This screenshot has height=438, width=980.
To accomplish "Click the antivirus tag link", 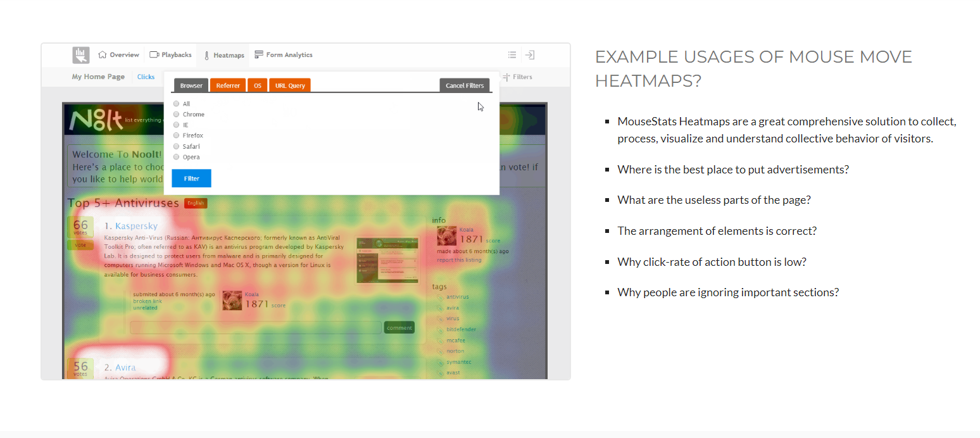I will click(458, 296).
